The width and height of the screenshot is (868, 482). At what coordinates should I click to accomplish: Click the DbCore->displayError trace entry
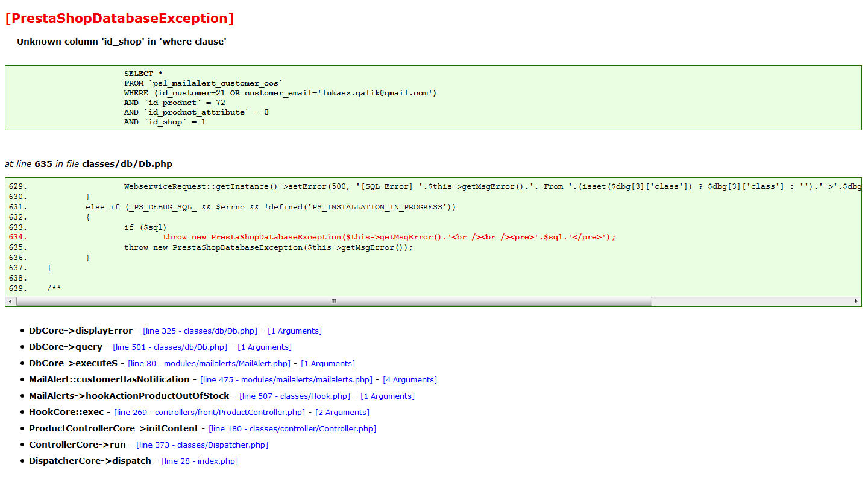[81, 331]
